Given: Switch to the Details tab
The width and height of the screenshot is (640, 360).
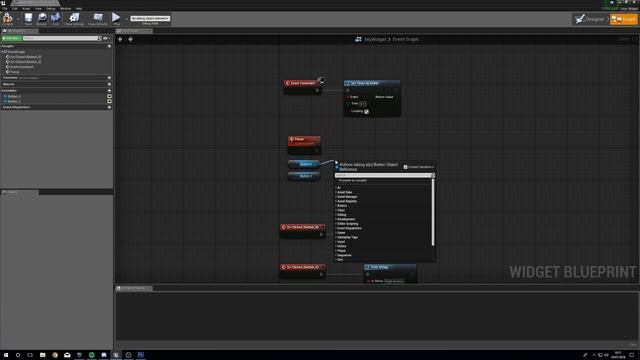Looking at the screenshot, I should (20, 192).
